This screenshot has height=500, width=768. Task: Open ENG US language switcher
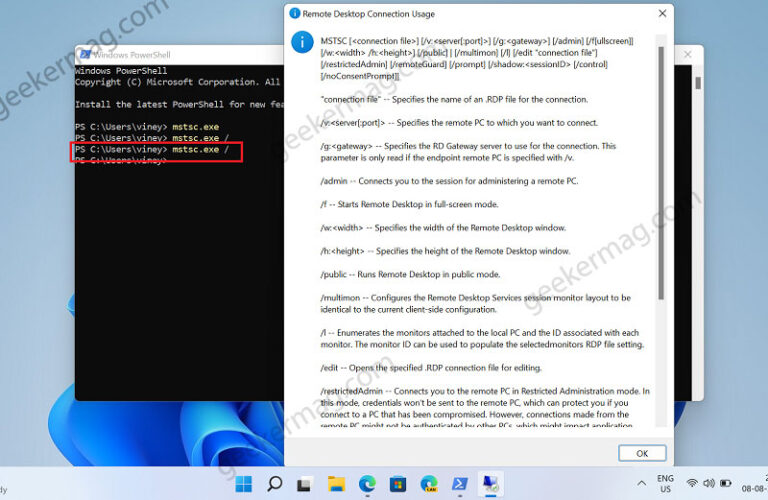(x=665, y=485)
